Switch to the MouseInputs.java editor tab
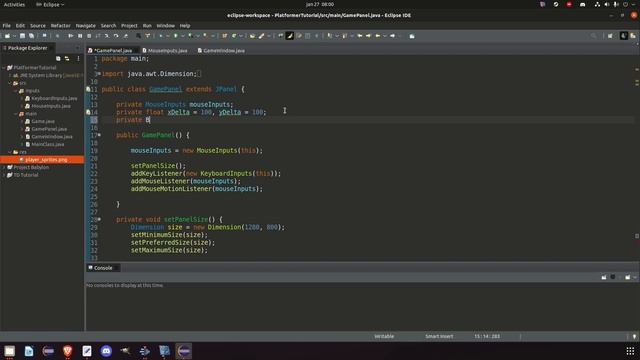The width and height of the screenshot is (640, 360). [x=167, y=51]
